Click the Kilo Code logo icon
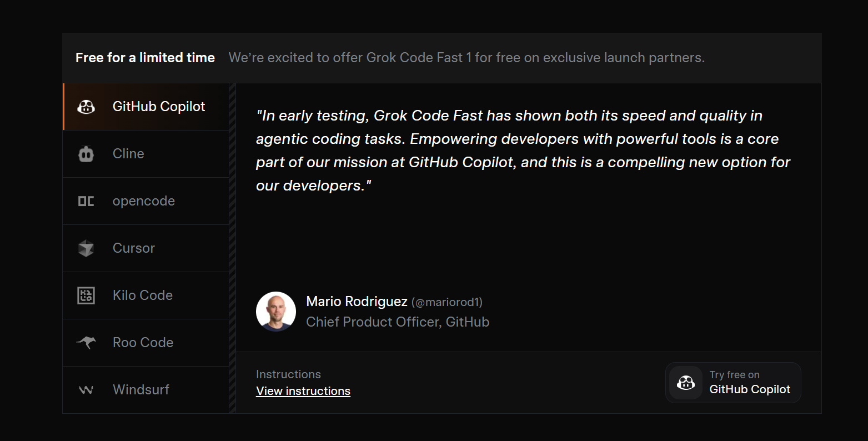This screenshot has height=441, width=868. tap(86, 295)
